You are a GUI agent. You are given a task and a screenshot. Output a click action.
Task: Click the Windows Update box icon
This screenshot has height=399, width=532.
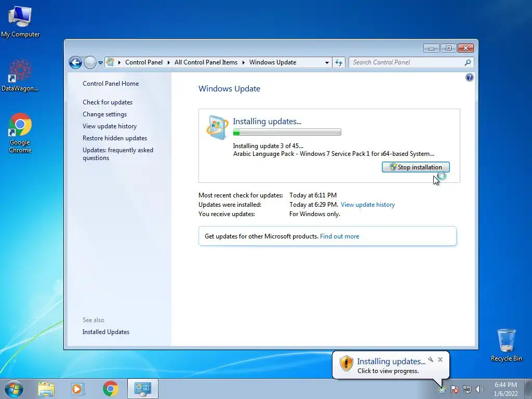pos(217,127)
